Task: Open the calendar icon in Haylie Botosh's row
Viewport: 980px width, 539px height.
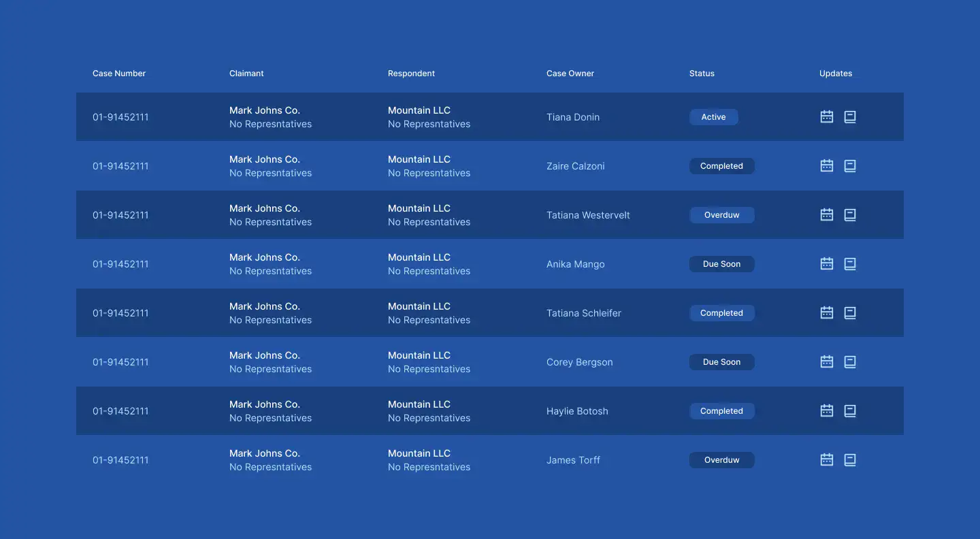Action: pos(827,410)
